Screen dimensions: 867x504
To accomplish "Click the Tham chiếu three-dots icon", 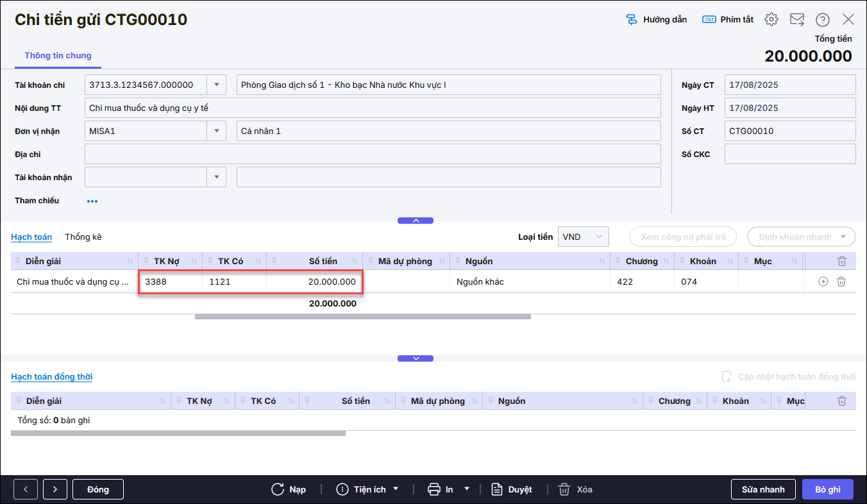I will [x=92, y=201].
